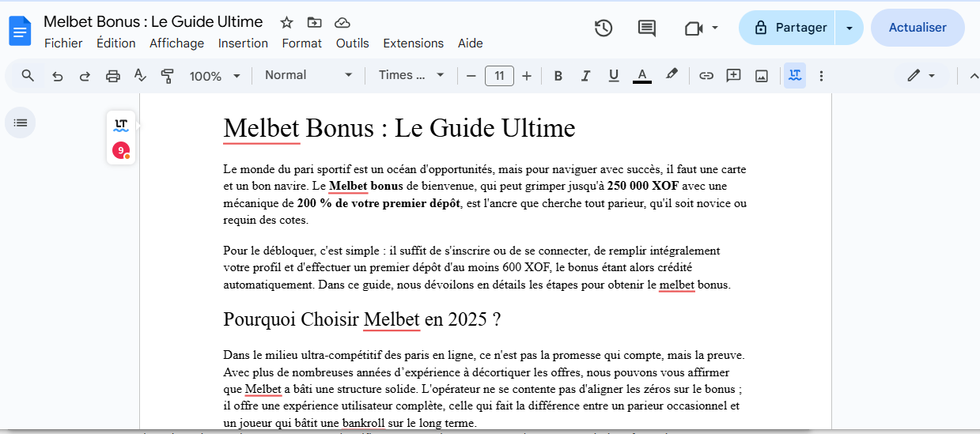Expand the zoom level 100% dropdown
Screen dimensions: 980x434
pyautogui.click(x=214, y=76)
